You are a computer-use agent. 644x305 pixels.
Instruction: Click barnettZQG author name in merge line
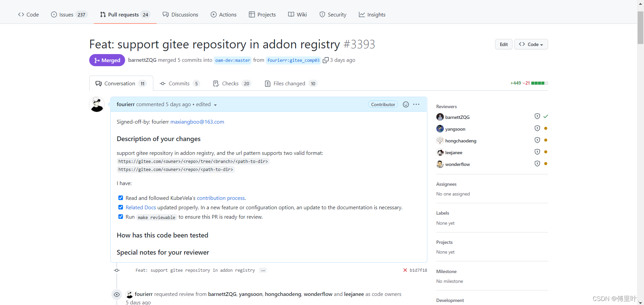point(142,60)
